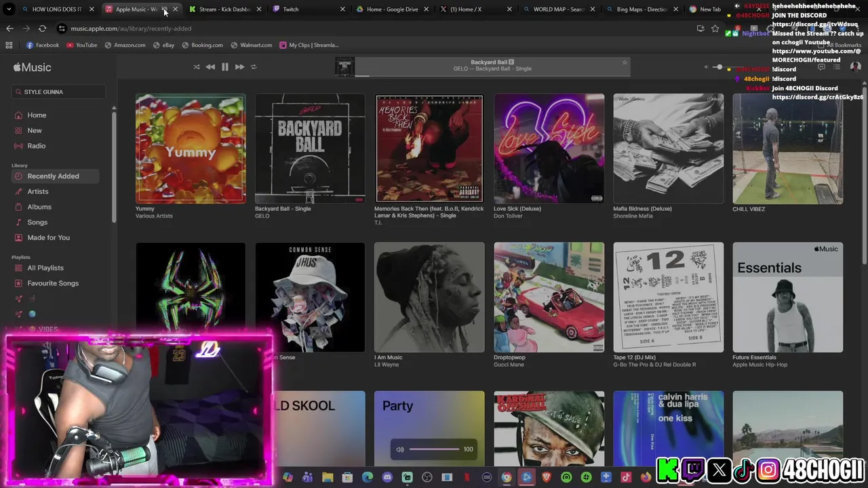Switch to the (1) Home / X tab
This screenshot has width=868, height=488.
pyautogui.click(x=475, y=9)
